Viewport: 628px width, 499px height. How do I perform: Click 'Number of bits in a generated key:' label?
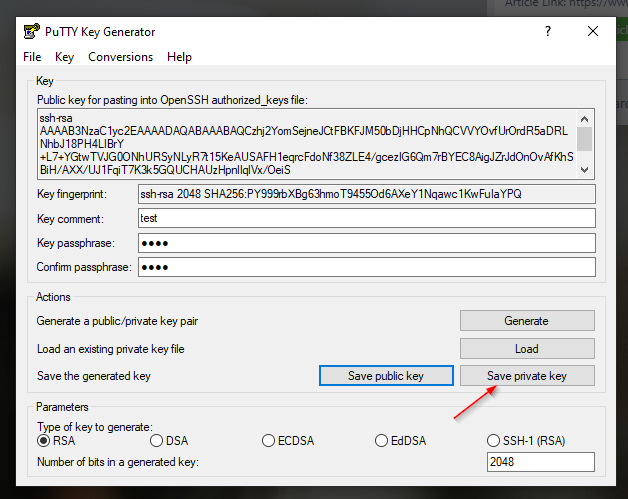[x=118, y=462]
